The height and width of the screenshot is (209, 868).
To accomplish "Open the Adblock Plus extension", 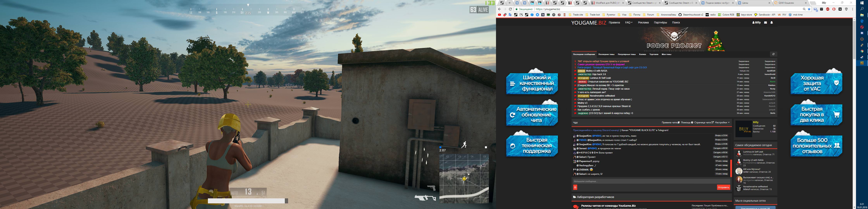I will click(x=828, y=9).
